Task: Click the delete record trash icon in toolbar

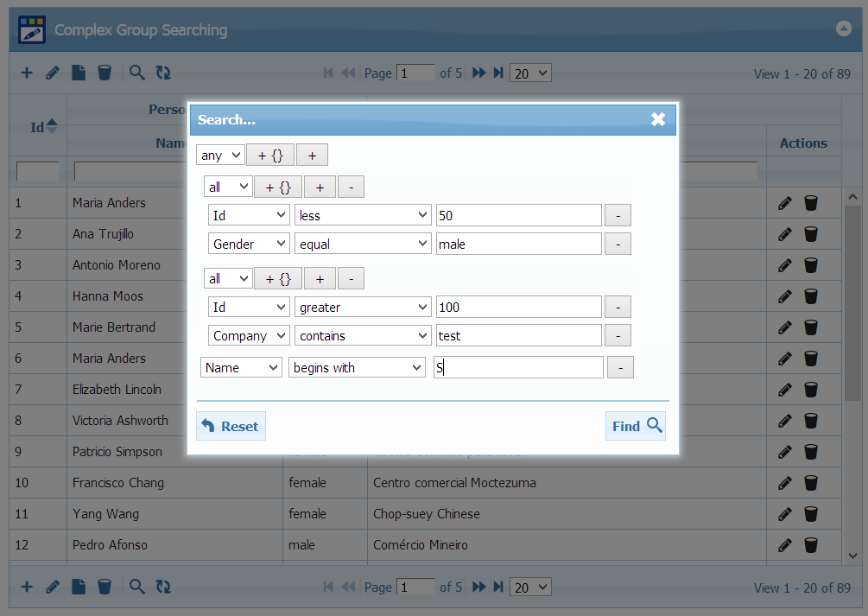Action: coord(105,73)
